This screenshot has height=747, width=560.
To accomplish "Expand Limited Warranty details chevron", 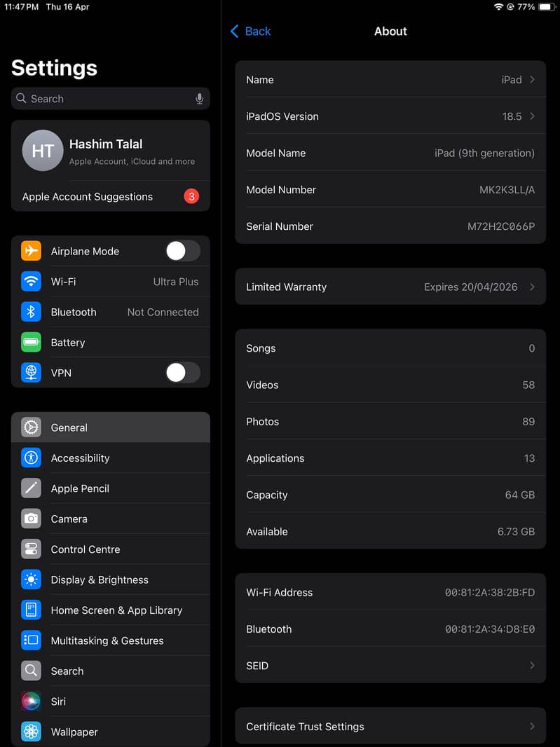I will click(x=532, y=287).
